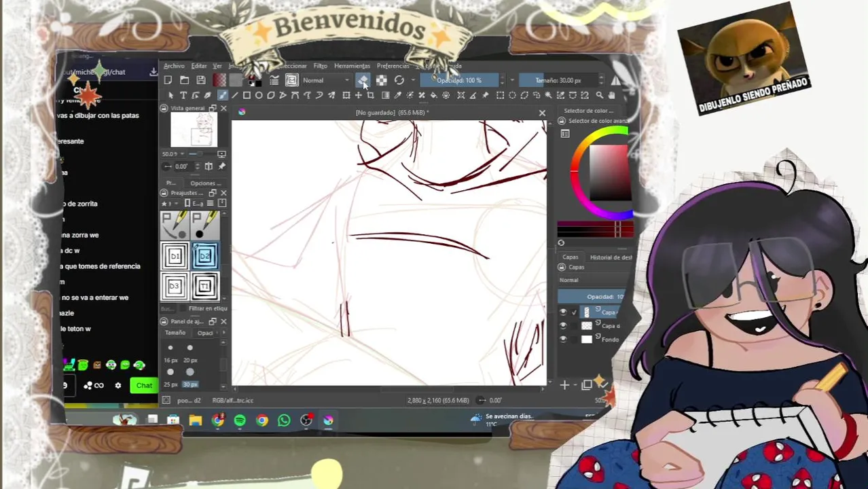Viewport: 868px width, 489px height.
Task: Click the Vista general overview thumbnail
Action: pyautogui.click(x=194, y=129)
